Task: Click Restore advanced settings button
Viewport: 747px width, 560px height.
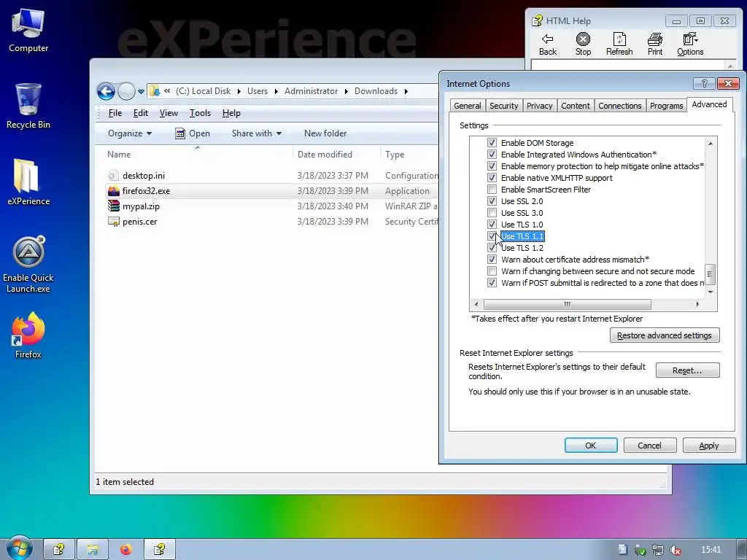Action: point(665,335)
